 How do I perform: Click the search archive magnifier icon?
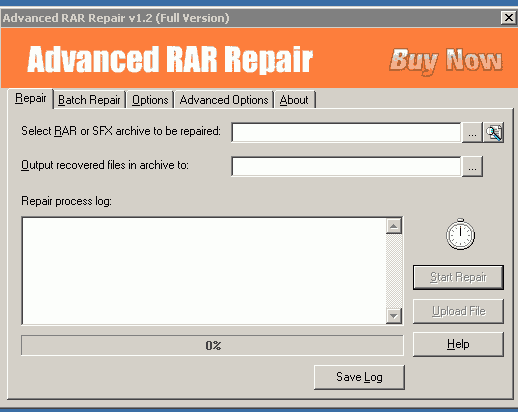(x=494, y=133)
